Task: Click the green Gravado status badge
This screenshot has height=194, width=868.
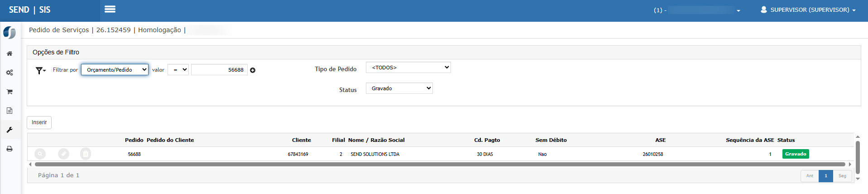Action: pyautogui.click(x=796, y=154)
